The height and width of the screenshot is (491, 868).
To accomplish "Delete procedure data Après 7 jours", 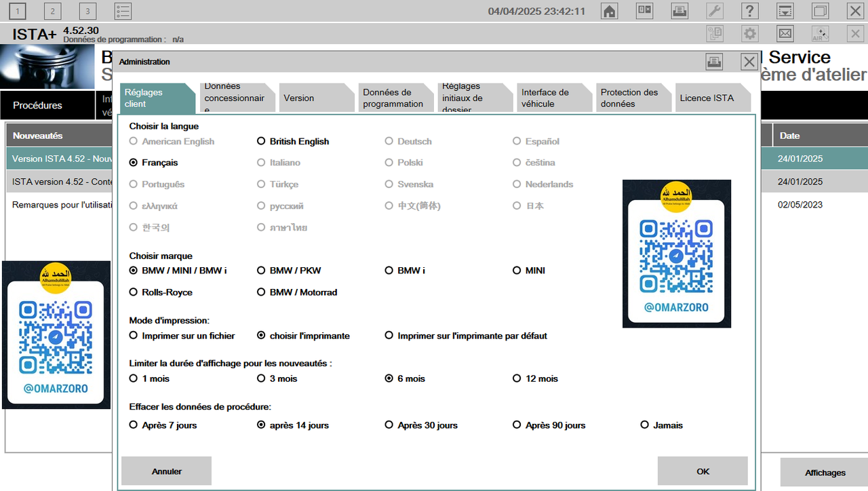I will [163, 425].
